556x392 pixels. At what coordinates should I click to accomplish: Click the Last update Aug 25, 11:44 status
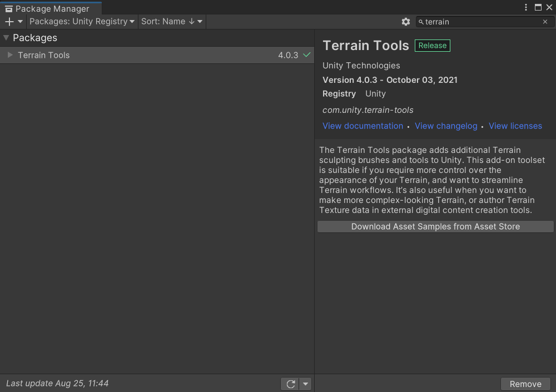pos(57,384)
